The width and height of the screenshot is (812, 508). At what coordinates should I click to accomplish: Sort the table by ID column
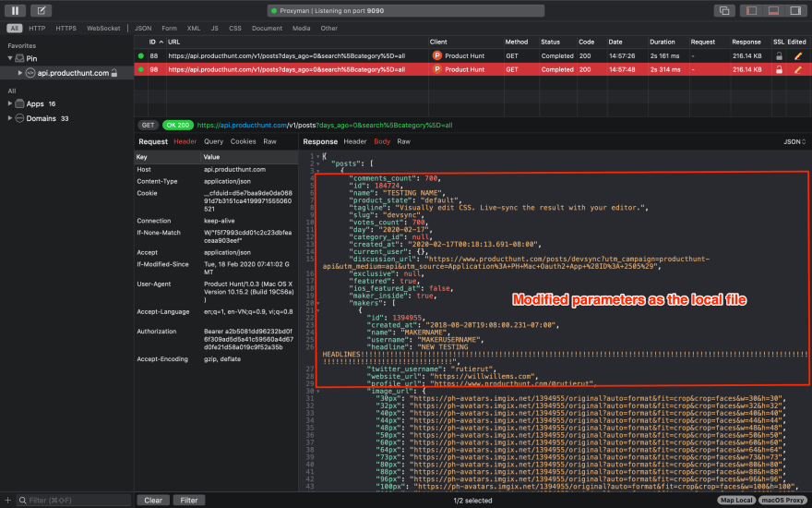156,42
